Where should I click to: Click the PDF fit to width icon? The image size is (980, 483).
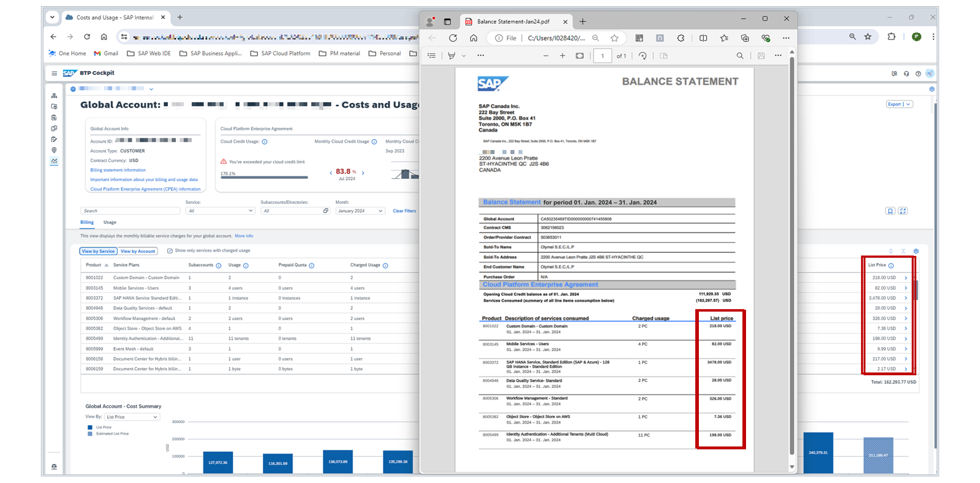(x=579, y=56)
